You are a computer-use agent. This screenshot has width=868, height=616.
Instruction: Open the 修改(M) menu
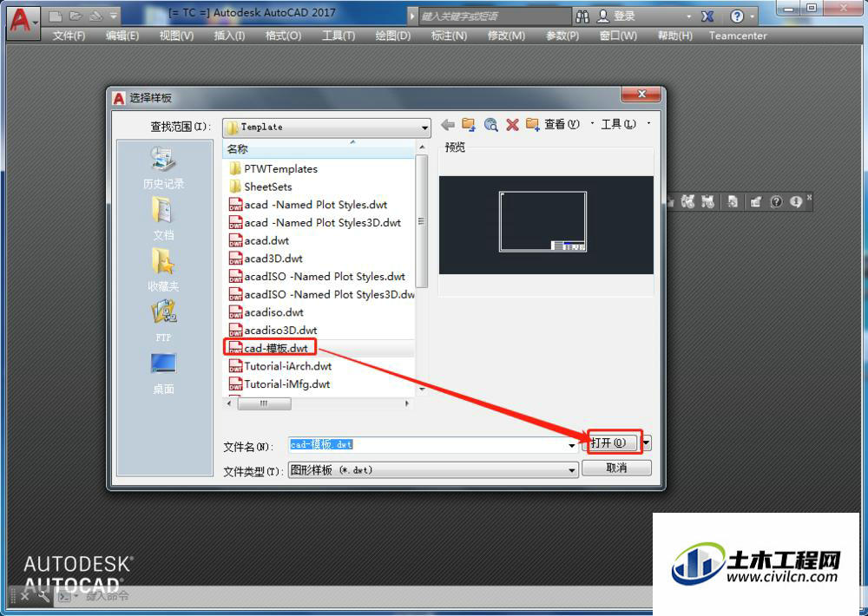tap(506, 36)
